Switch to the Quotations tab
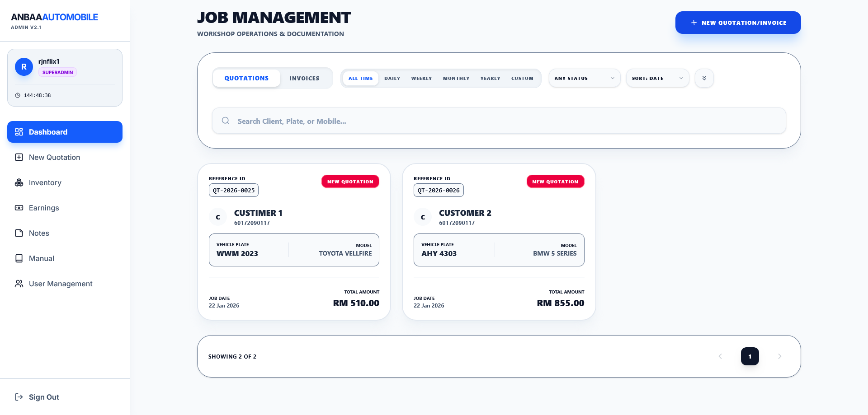Viewport: 868px width, 415px height. tap(246, 78)
